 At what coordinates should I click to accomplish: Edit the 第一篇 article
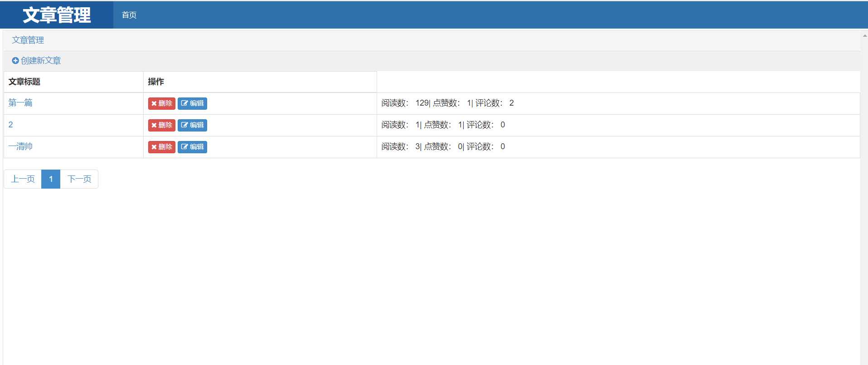(192, 103)
